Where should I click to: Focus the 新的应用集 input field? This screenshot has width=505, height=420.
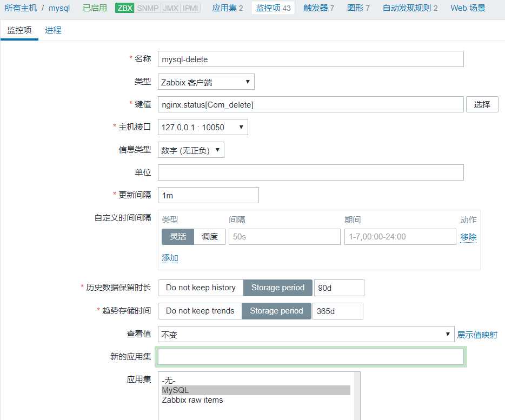[310, 357]
